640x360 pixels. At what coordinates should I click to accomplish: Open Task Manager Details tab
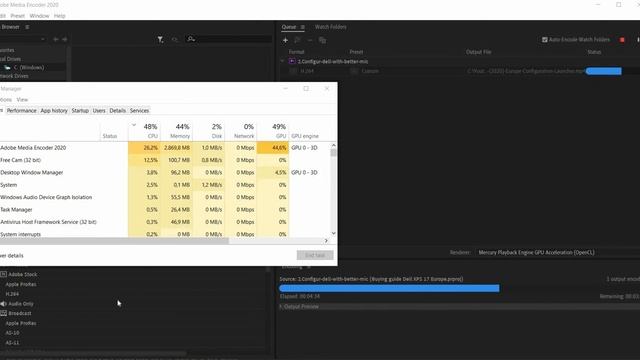click(118, 111)
